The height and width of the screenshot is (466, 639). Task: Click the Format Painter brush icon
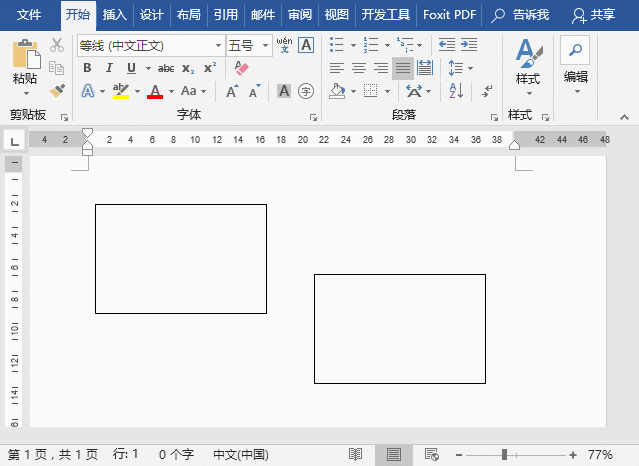(57, 91)
